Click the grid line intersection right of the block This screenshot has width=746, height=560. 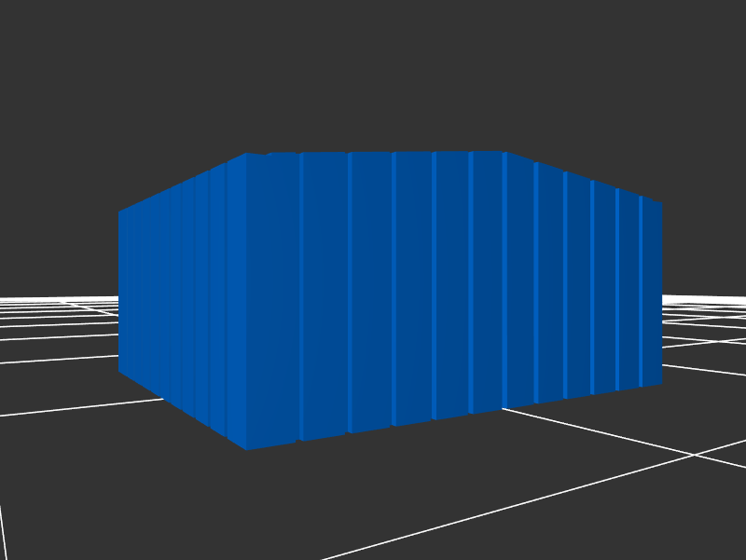[694, 455]
